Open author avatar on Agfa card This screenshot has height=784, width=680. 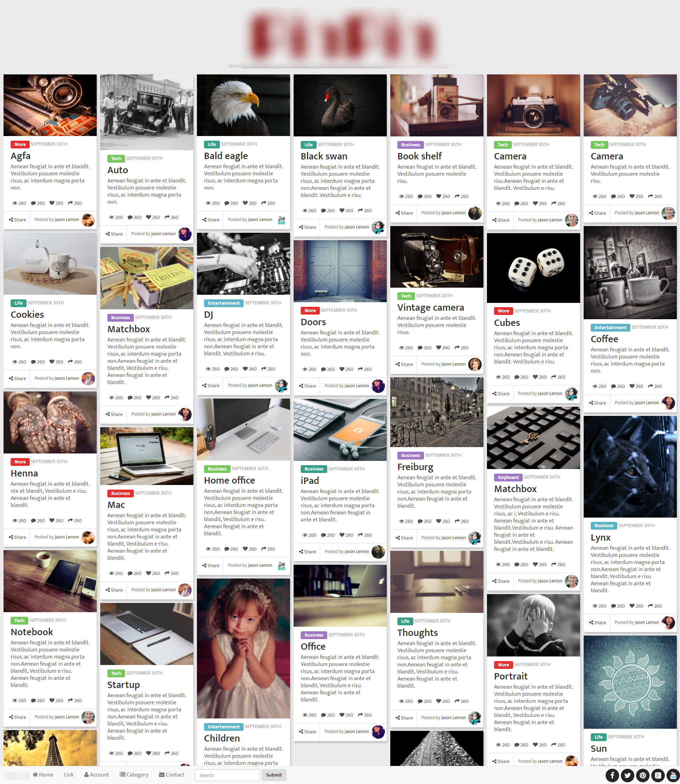pos(88,220)
